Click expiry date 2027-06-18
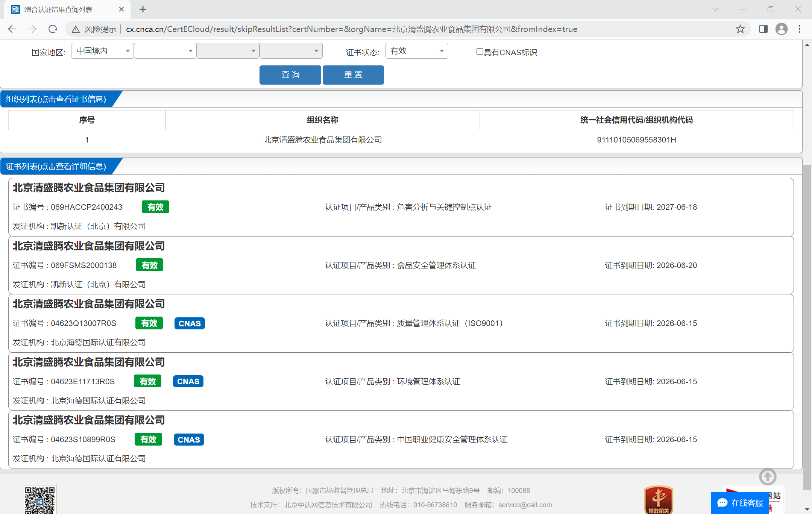This screenshot has height=514, width=812. (677, 207)
